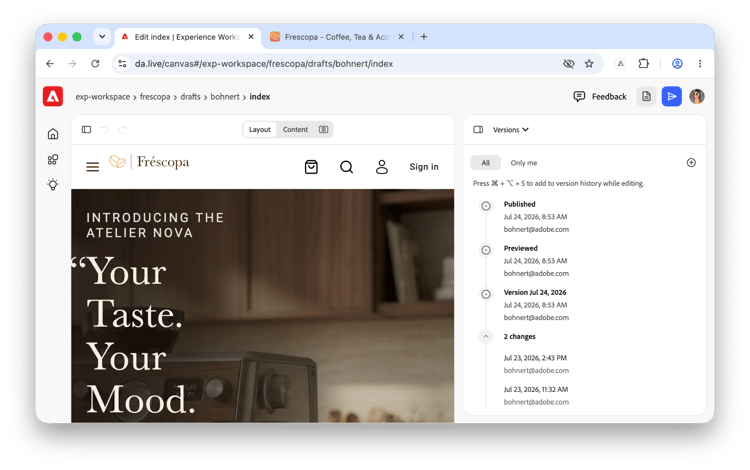Viewport: 750px width, 470px height.
Task: Click the Adobe logo icon
Action: 53,97
